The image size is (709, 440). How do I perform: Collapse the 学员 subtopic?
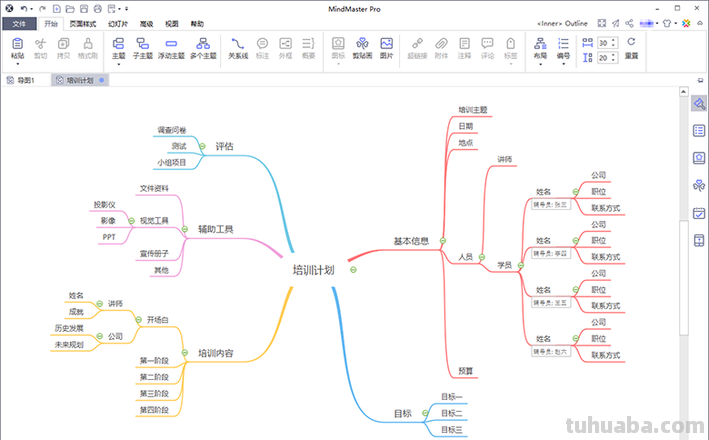click(x=520, y=265)
